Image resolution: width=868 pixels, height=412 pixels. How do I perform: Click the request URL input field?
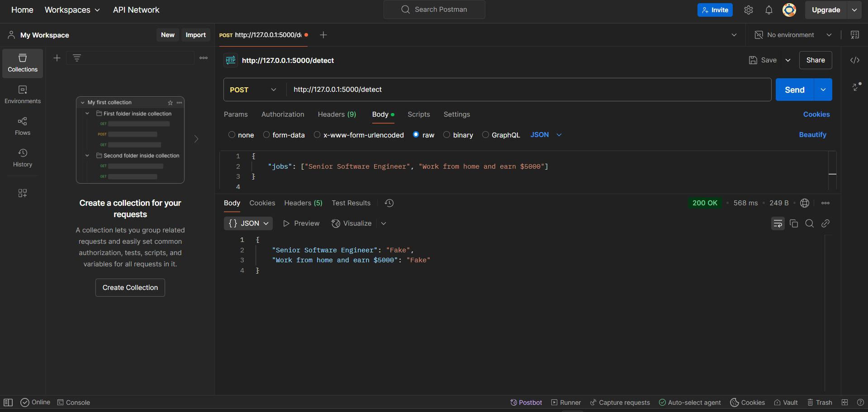tap(529, 90)
